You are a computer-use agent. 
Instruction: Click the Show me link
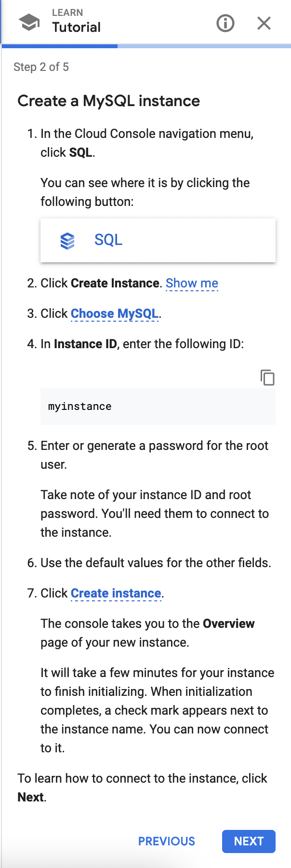192,283
